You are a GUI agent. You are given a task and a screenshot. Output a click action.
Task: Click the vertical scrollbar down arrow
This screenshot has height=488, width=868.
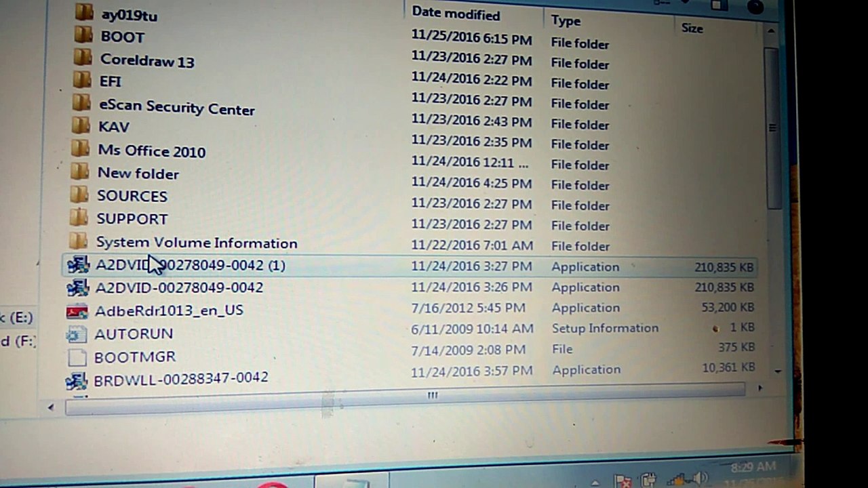pos(777,371)
